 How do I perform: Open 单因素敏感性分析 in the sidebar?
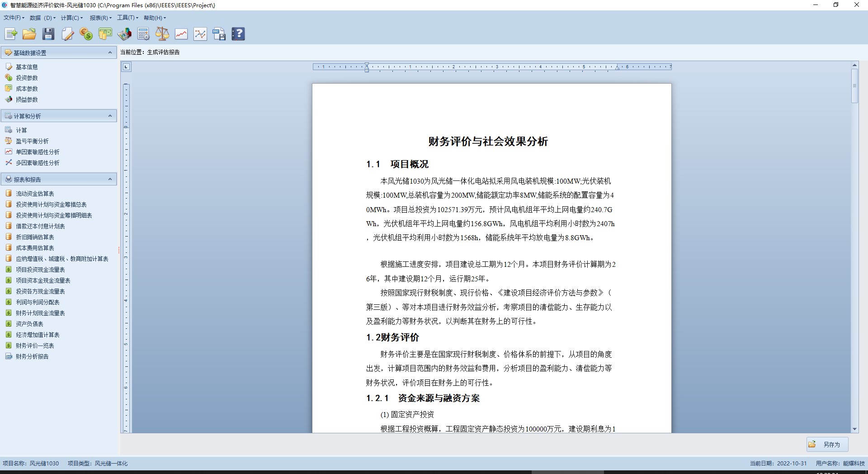38,152
